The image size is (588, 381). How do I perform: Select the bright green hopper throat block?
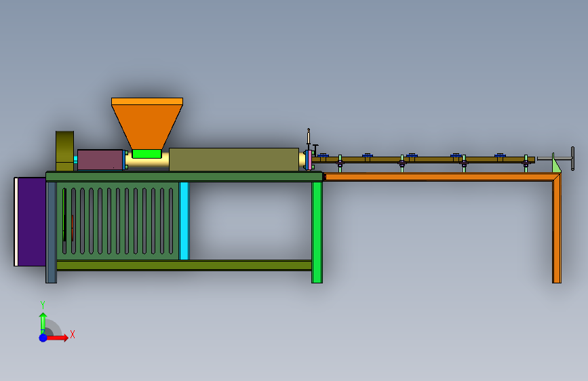(146, 154)
